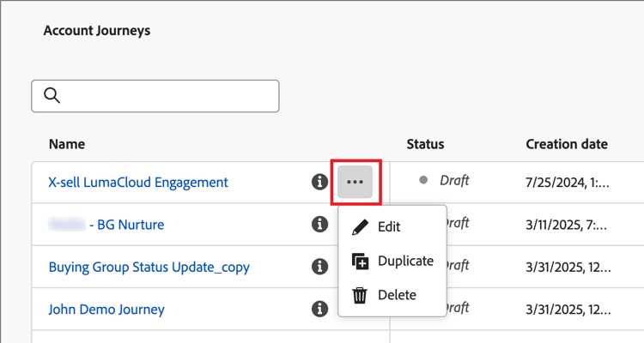Viewport: 644px width, 343px height.
Task: Click the Duplicate icon in menu
Action: pos(361,261)
